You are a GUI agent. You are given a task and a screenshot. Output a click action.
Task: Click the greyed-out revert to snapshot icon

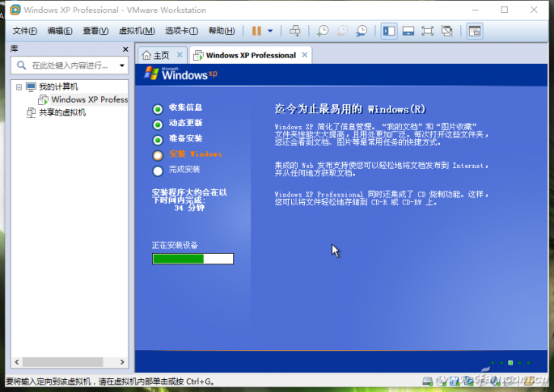point(341,31)
